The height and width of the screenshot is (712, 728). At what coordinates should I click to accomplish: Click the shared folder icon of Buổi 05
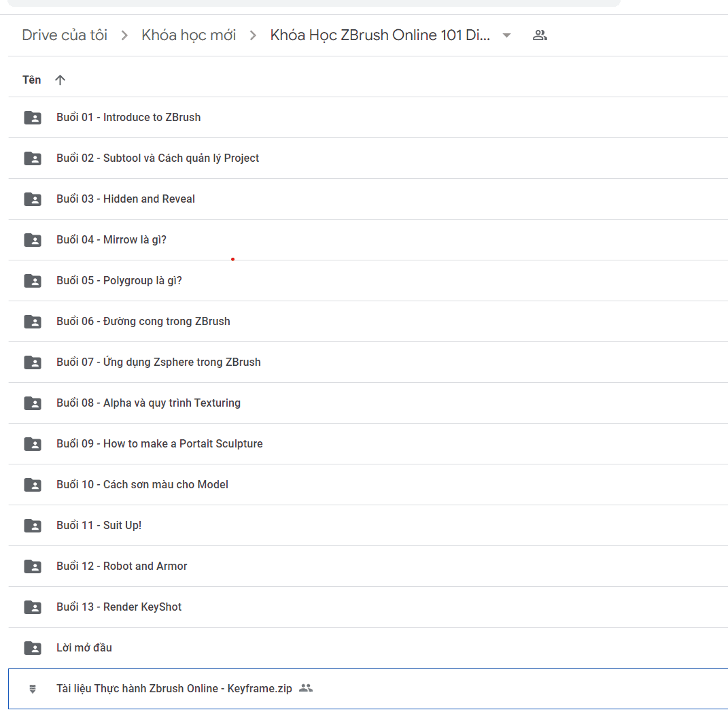click(33, 281)
